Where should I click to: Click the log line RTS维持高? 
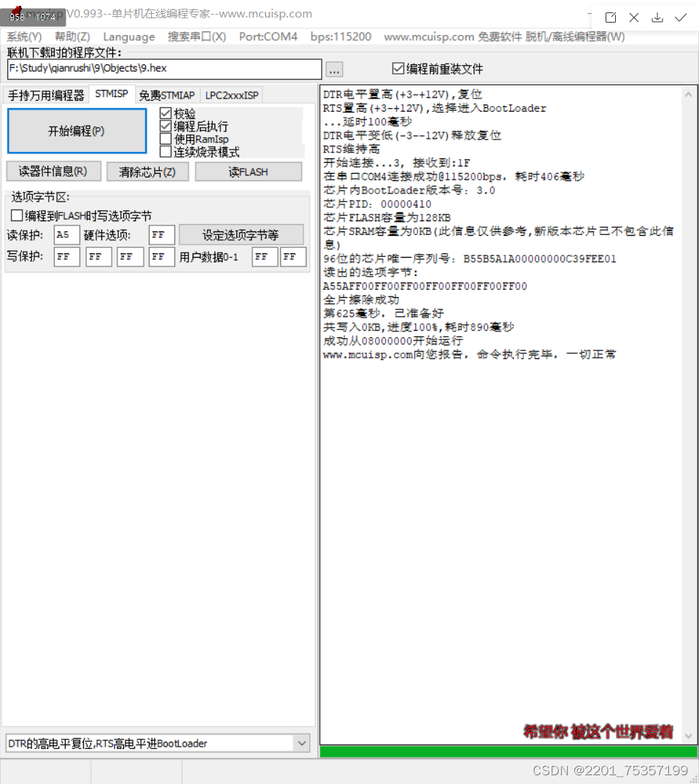[351, 149]
